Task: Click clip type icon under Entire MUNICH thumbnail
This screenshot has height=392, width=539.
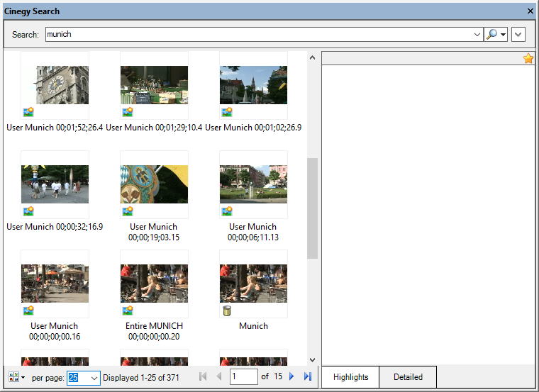Action: tap(128, 310)
